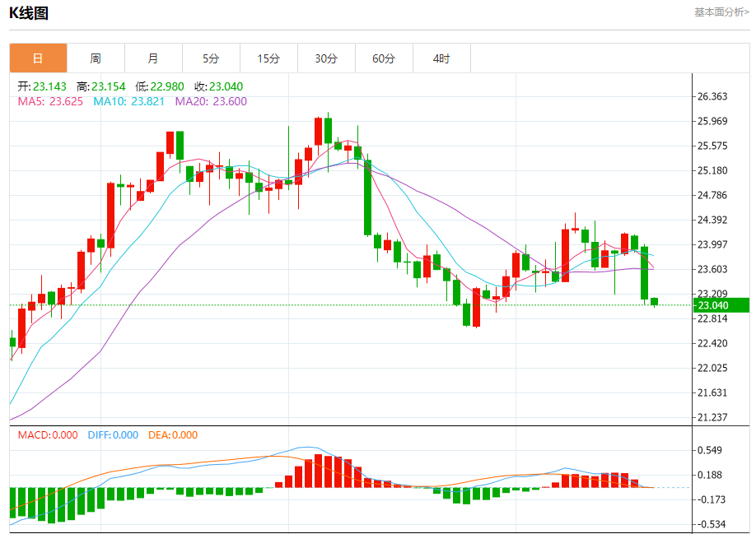Click the 21.631 price axis label
The width and height of the screenshot is (756, 534).
[712, 392]
